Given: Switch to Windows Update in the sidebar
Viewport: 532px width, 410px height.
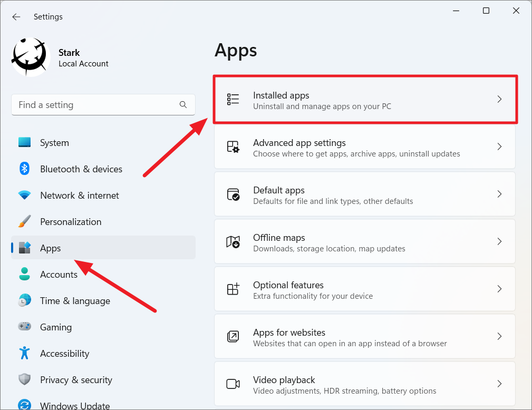Looking at the screenshot, I should click(75, 405).
